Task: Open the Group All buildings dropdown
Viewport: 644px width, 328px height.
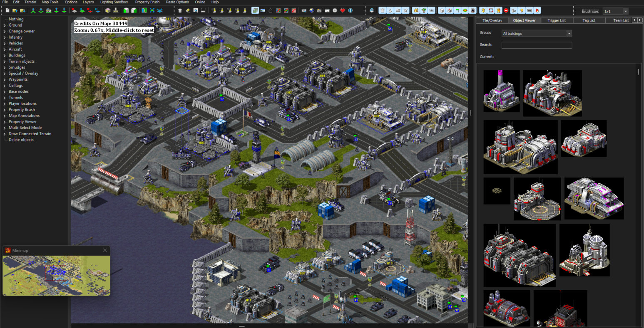Action: 537,33
